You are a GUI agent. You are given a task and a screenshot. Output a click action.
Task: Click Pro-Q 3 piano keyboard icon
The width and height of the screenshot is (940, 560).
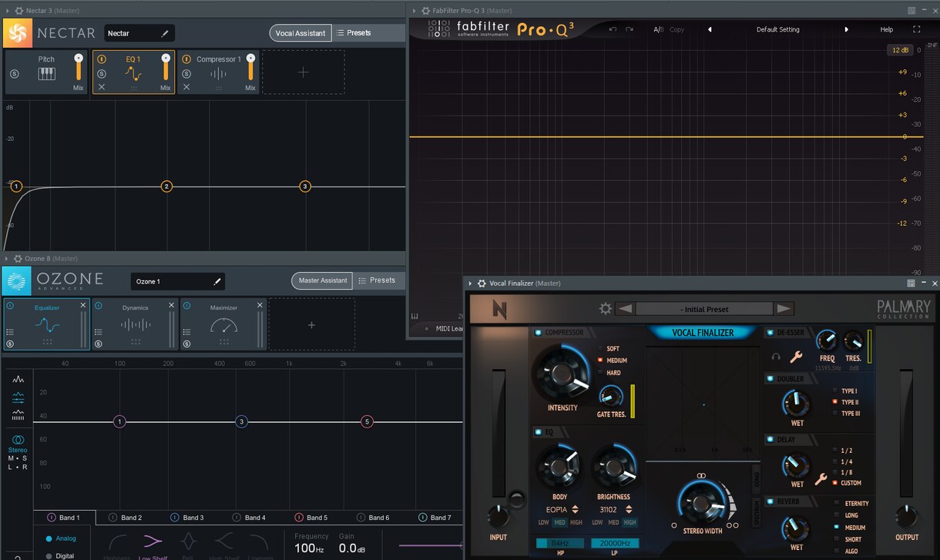click(x=415, y=316)
